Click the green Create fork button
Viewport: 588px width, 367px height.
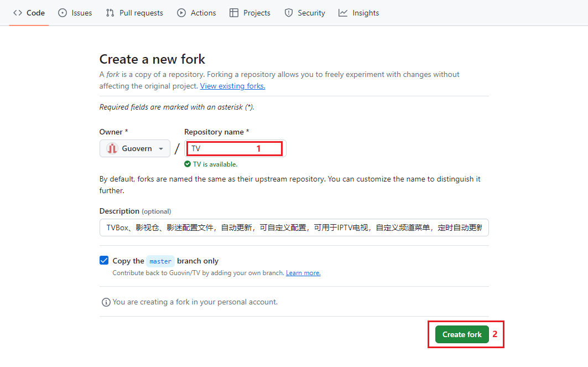point(462,334)
